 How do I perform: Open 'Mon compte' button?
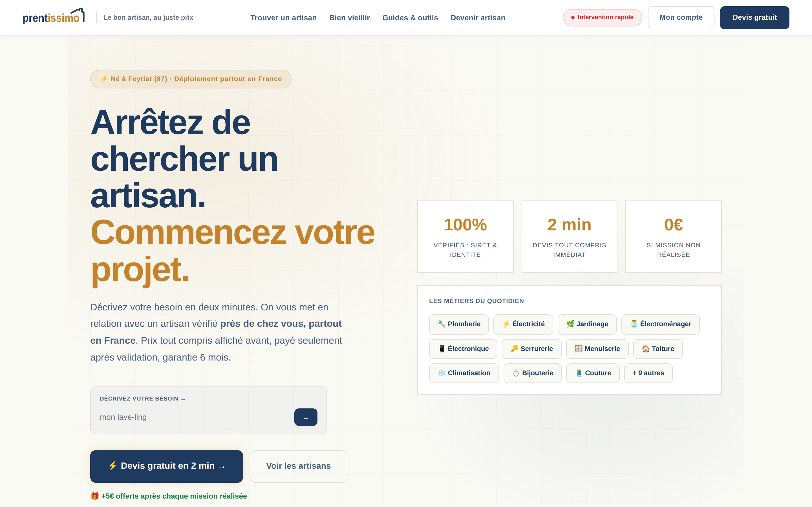pos(681,17)
